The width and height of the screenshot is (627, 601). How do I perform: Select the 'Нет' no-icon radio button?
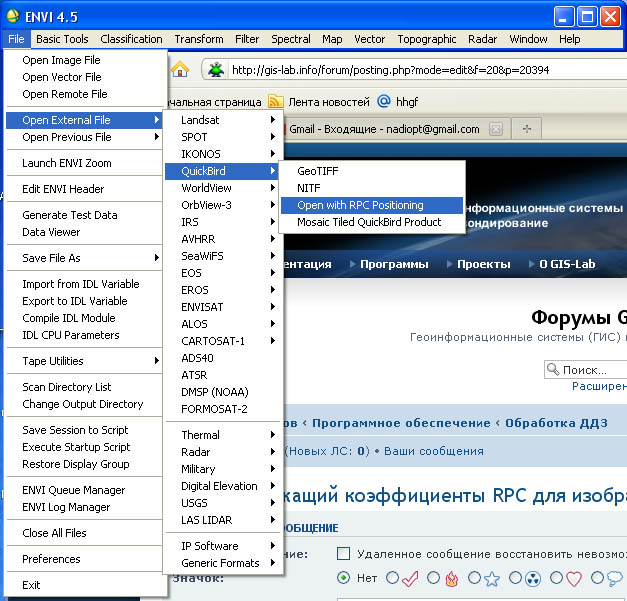coord(343,578)
